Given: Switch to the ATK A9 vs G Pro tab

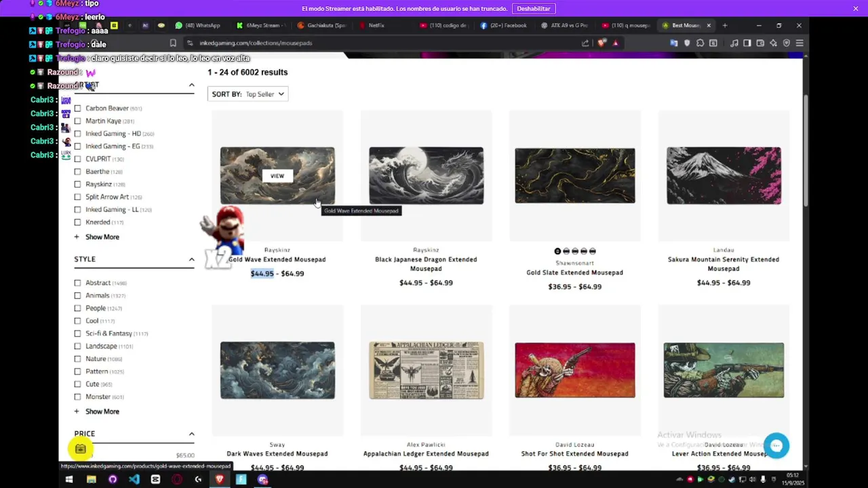Looking at the screenshot, I should (x=566, y=25).
